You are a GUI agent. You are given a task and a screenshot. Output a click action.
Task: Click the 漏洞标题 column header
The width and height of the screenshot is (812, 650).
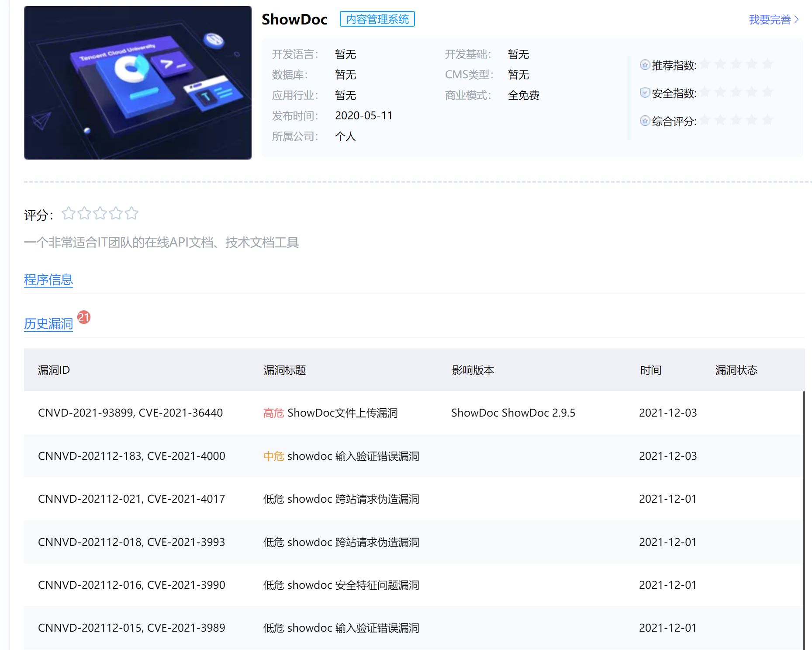click(285, 370)
